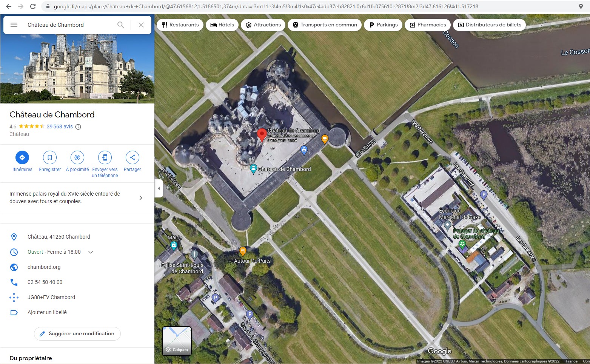590x364 pixels.
Task: Click the France link in map footer
Action: point(572,361)
